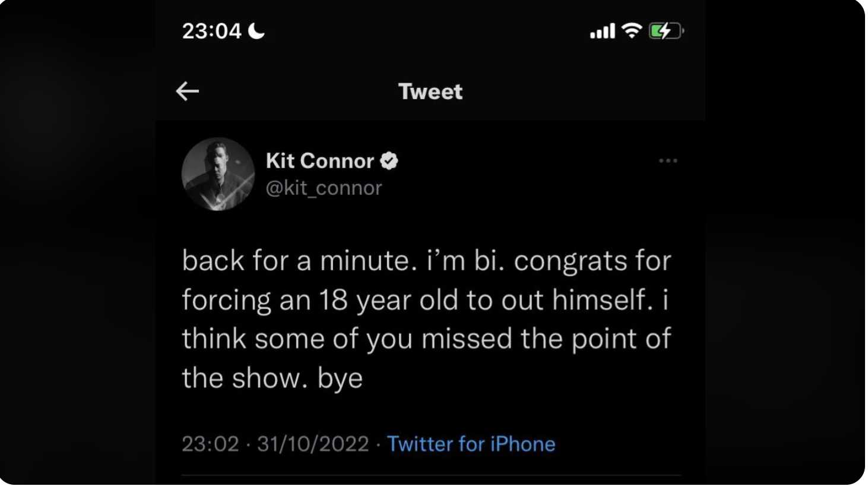This screenshot has height=486, width=868.
Task: Click the "back for a minute" tweet line
Action: click(x=299, y=261)
